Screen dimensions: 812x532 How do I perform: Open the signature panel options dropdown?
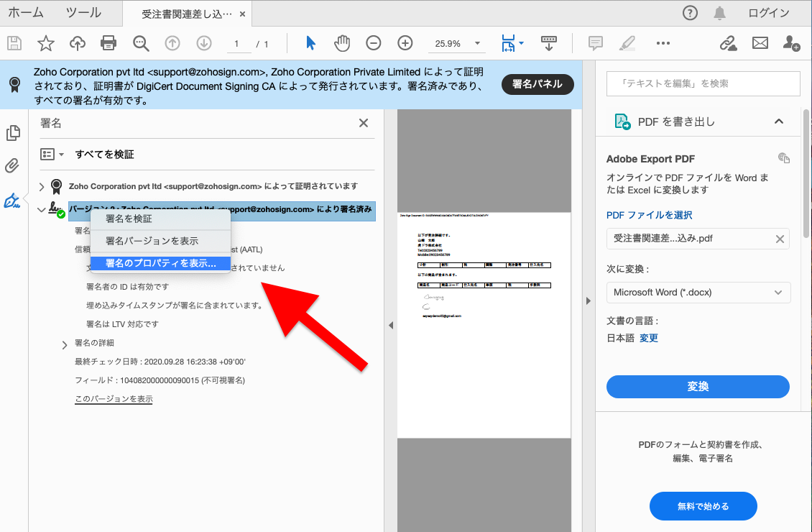click(x=52, y=155)
